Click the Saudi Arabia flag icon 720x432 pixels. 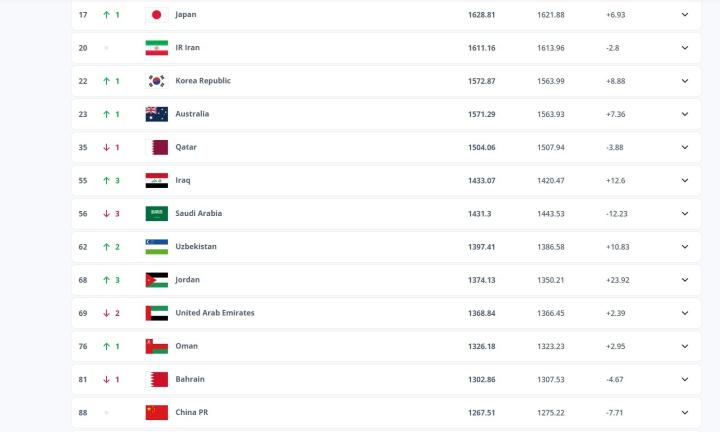pos(156,213)
